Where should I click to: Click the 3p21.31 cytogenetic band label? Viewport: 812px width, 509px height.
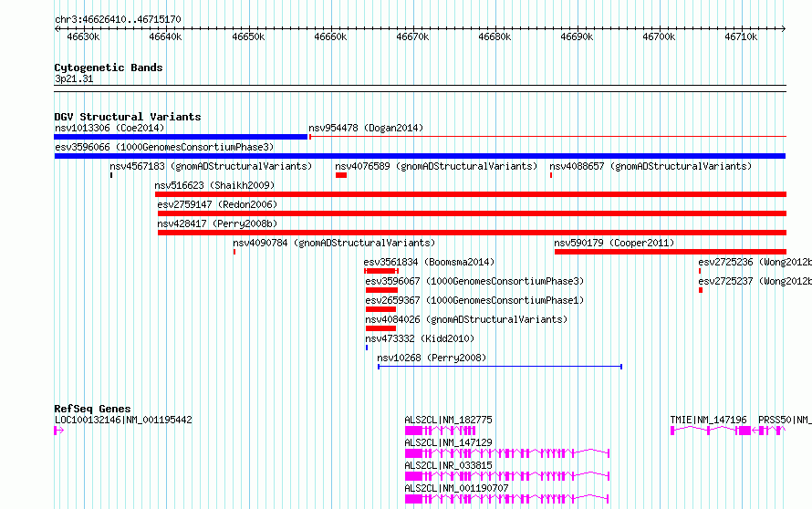(74, 79)
